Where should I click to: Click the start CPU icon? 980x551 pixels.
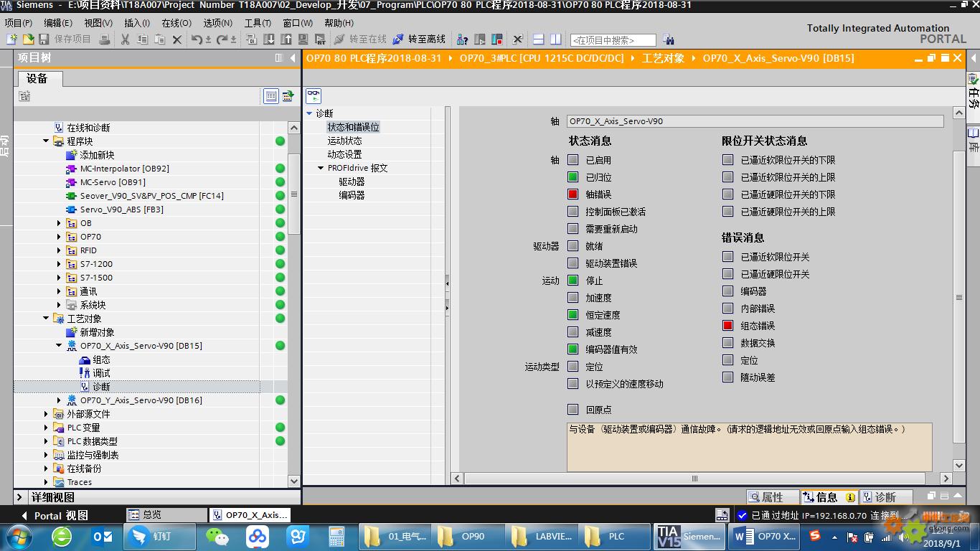click(480, 39)
